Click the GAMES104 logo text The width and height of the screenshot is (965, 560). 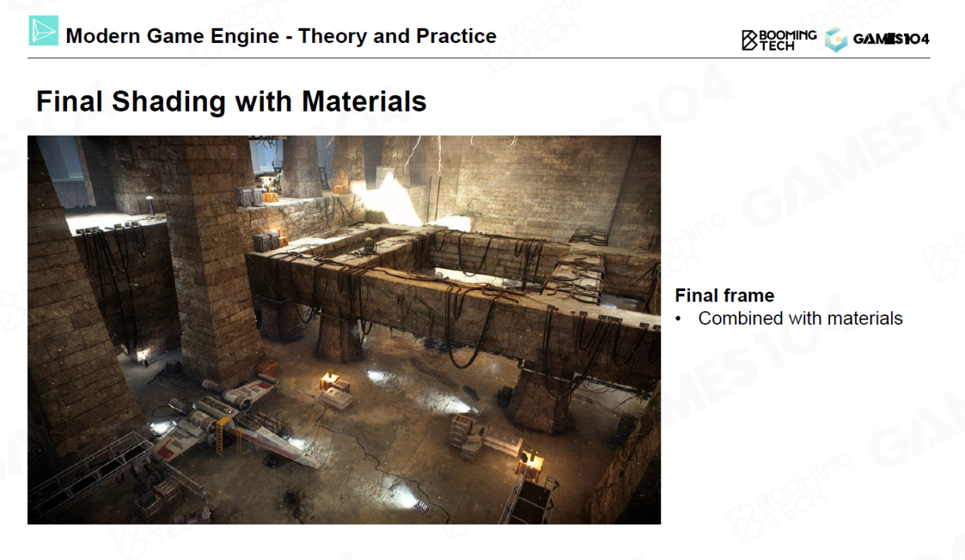tap(891, 39)
